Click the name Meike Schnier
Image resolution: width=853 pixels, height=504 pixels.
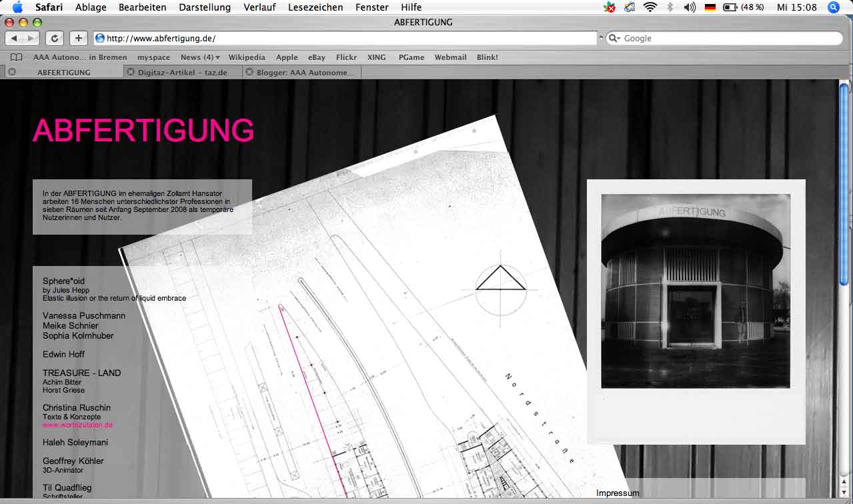point(70,326)
